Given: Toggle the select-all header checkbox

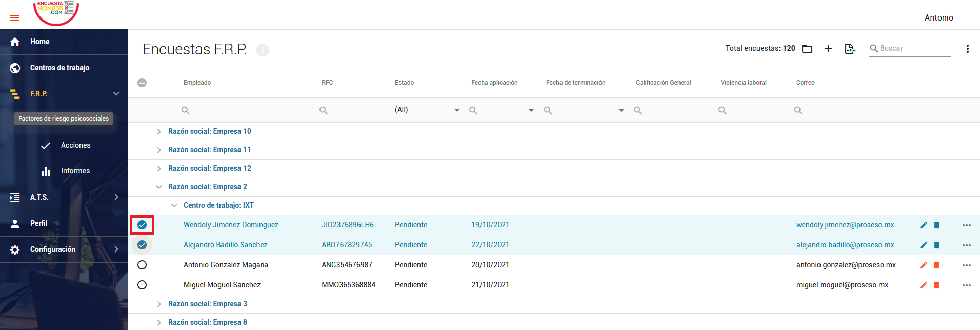Looking at the screenshot, I should 142,83.
